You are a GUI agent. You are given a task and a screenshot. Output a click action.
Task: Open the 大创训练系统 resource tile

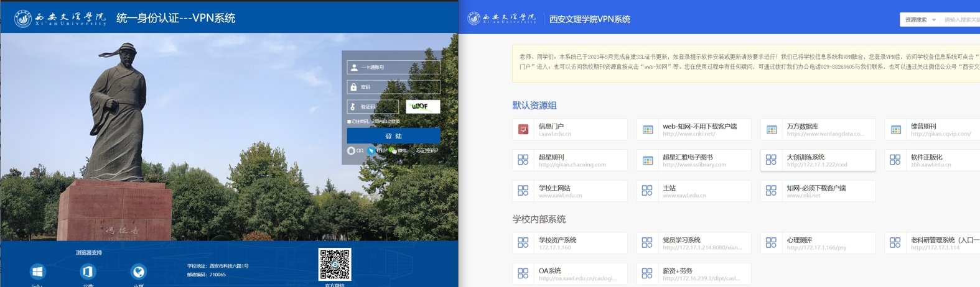817,160
